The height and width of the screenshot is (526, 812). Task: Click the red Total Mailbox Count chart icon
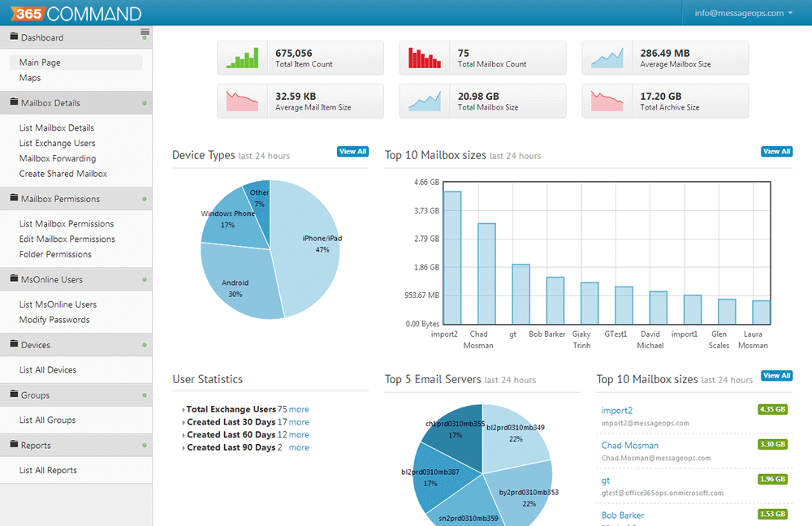click(x=425, y=58)
